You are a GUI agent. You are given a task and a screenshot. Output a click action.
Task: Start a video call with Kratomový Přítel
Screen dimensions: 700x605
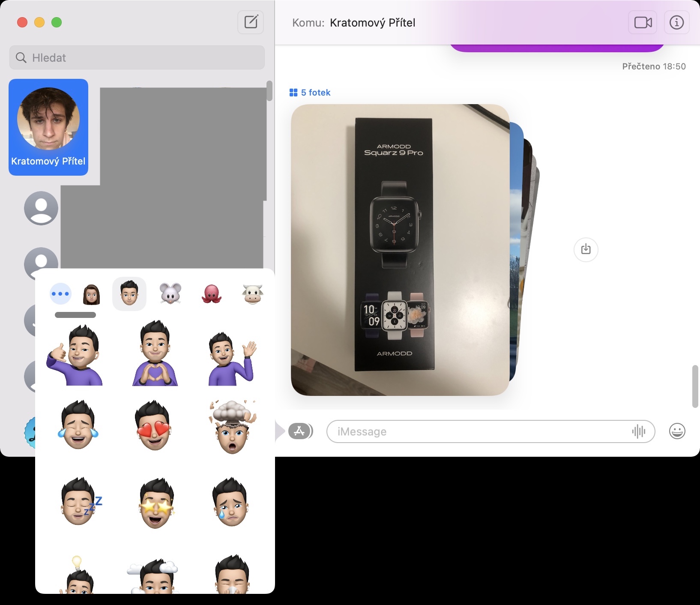pyautogui.click(x=643, y=22)
